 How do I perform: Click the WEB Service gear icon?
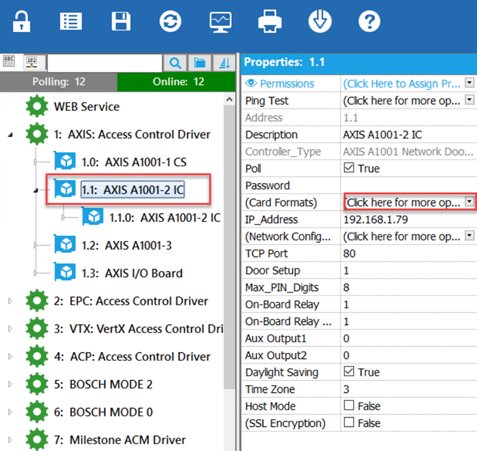[37, 106]
